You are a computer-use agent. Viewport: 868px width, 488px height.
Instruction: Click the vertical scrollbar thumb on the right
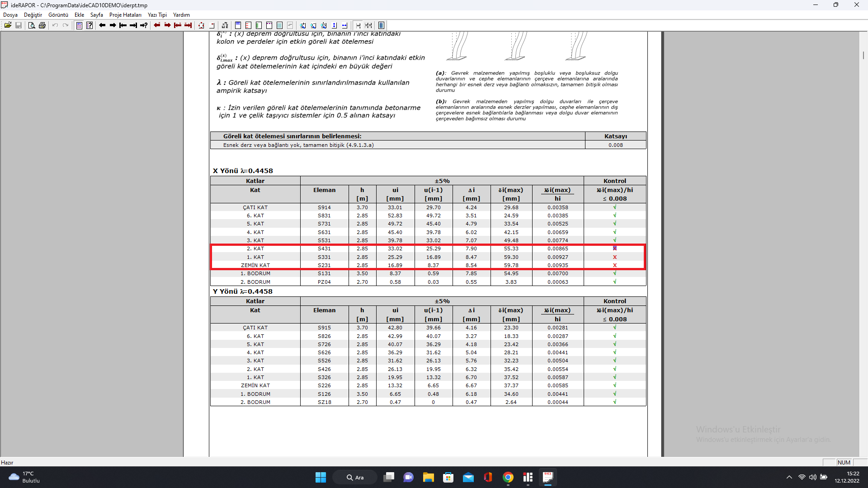pos(863,55)
